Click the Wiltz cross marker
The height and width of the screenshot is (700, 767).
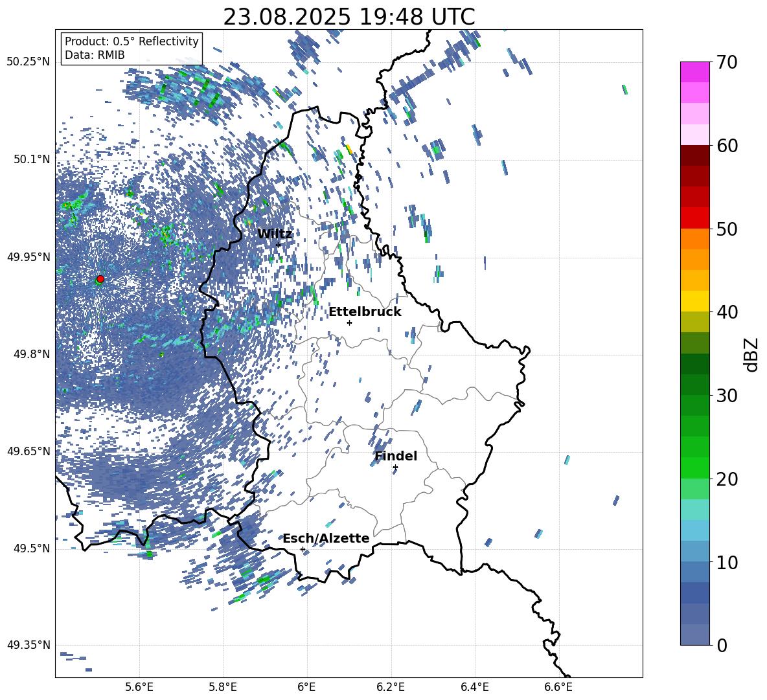279,245
